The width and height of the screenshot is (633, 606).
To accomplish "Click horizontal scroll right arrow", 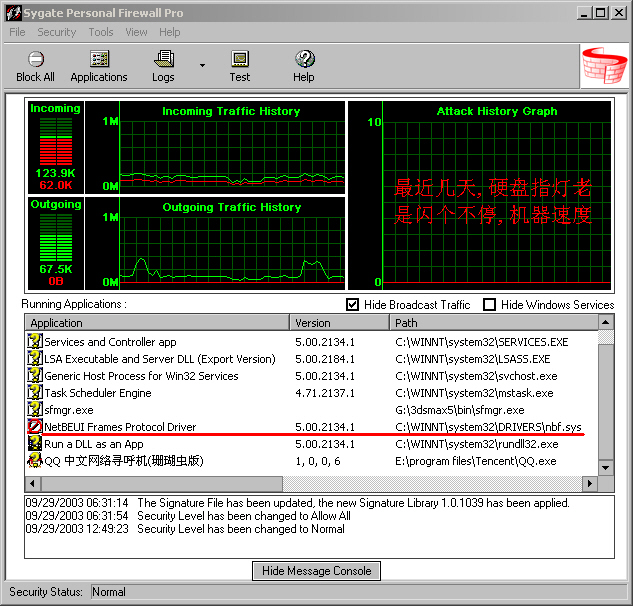I will coord(590,483).
